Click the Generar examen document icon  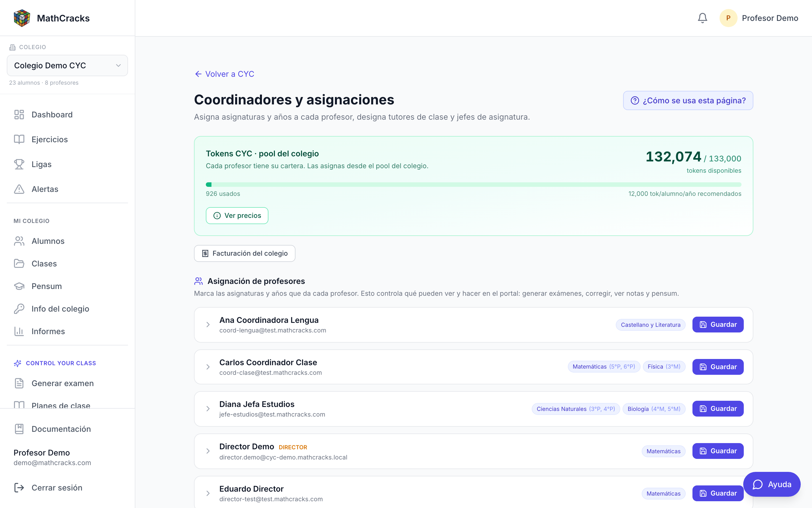click(19, 383)
